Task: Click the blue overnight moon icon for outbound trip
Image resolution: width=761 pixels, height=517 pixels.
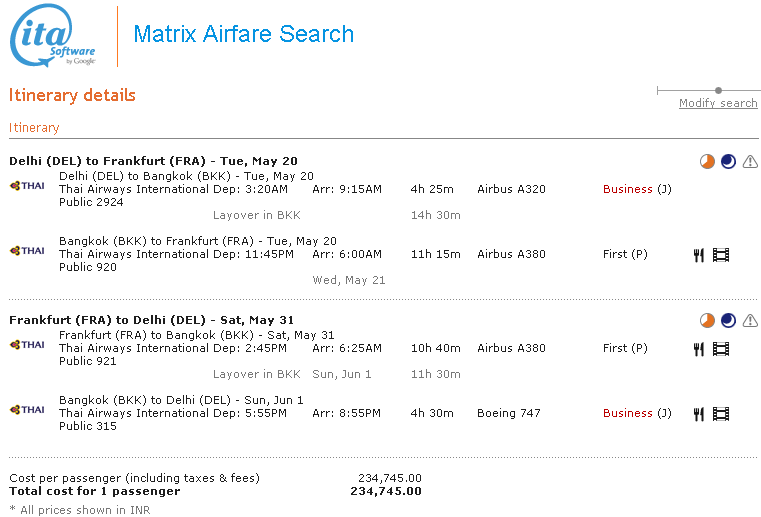Action: [728, 161]
